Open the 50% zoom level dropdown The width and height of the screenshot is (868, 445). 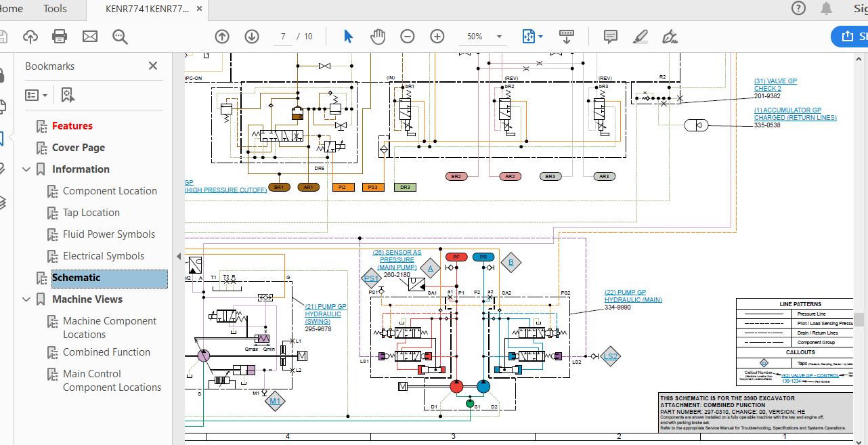coord(499,37)
